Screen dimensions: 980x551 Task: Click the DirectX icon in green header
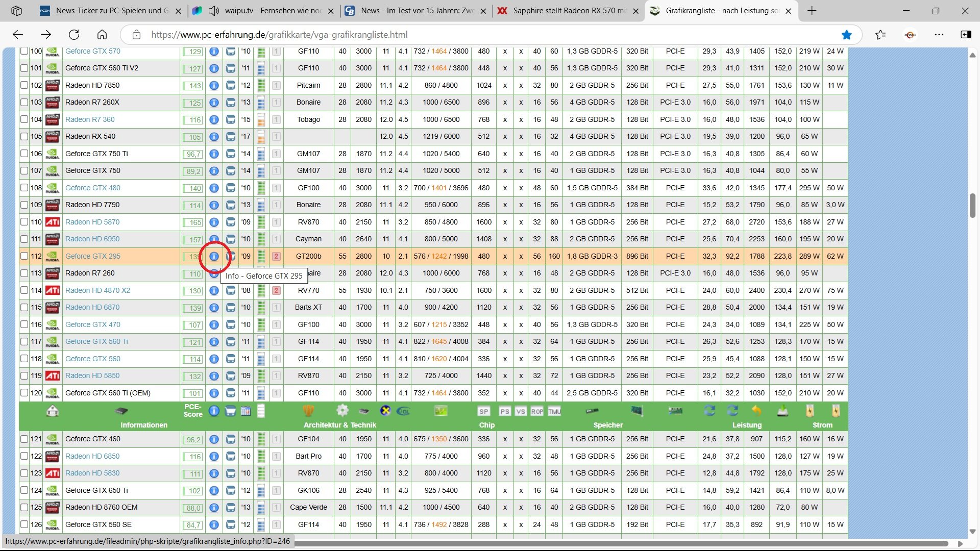pos(386,411)
